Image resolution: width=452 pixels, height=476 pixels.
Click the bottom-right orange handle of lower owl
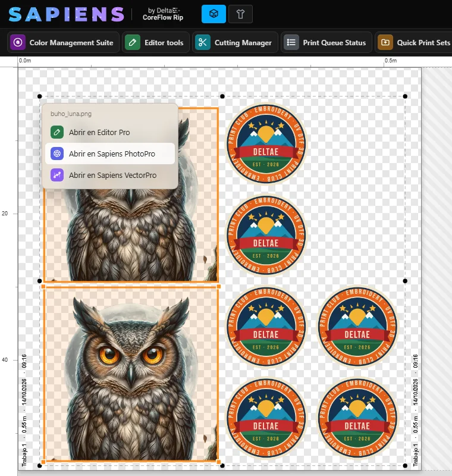pyautogui.click(x=218, y=462)
